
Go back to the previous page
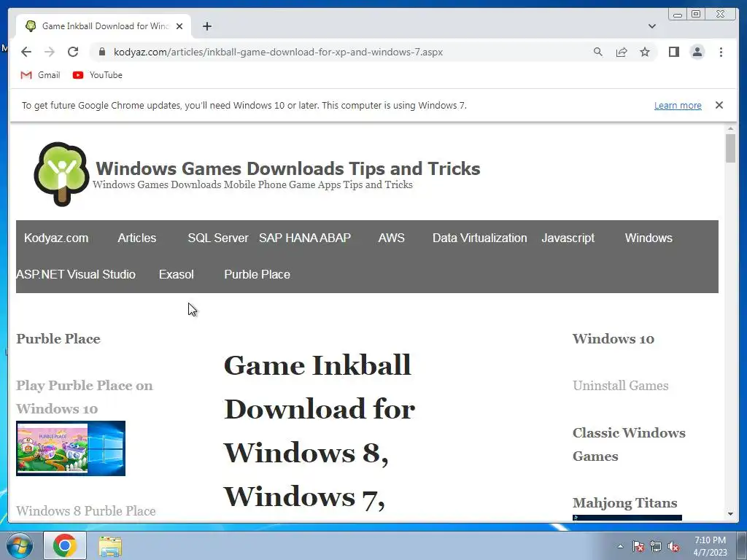click(26, 52)
